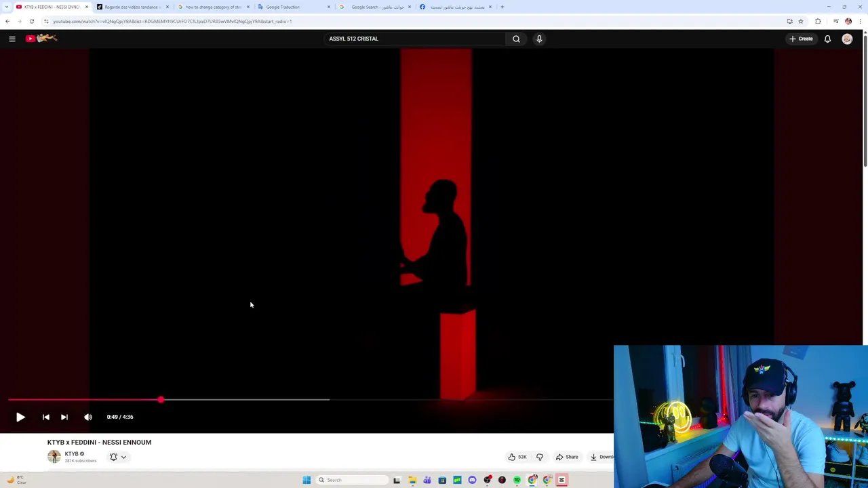Screen dimensions: 868x488
Task: Click the magnifier search button
Action: [516, 39]
